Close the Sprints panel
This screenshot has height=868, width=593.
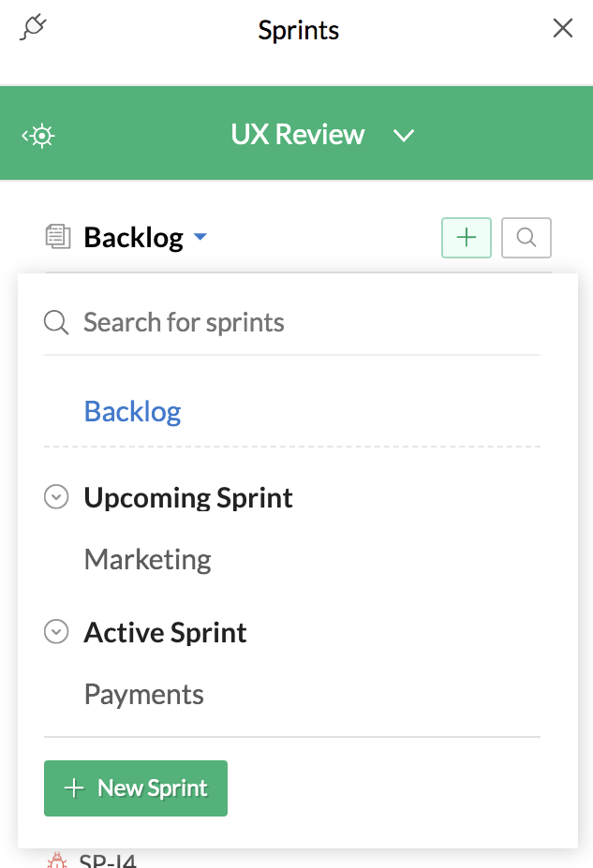pos(563,28)
